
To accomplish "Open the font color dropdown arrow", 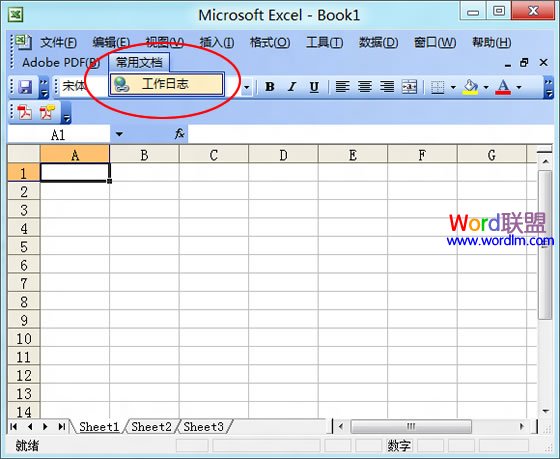I will pyautogui.click(x=519, y=87).
